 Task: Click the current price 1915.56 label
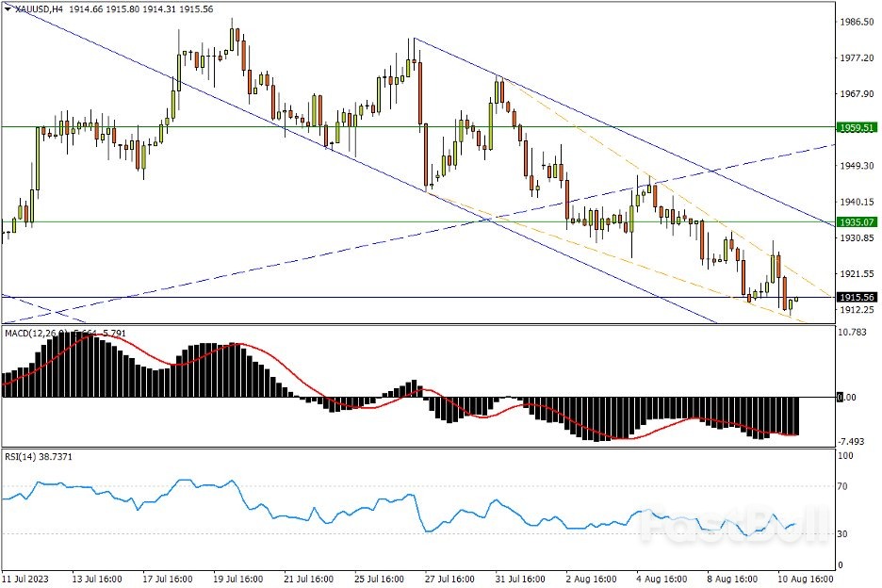(857, 298)
